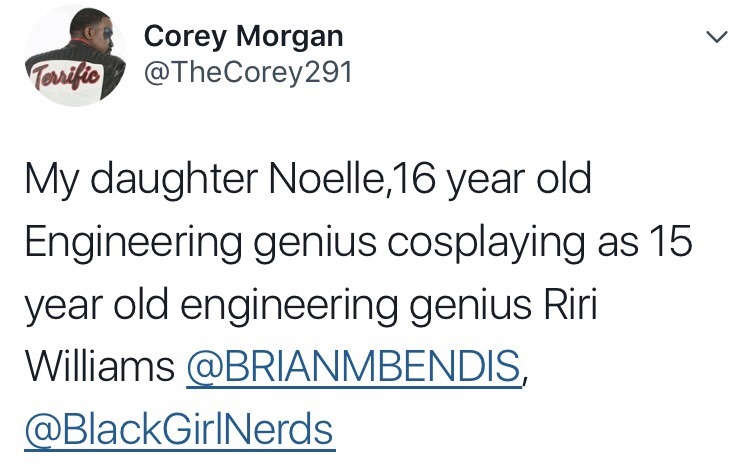Open the @BlackGirlNerds mention link
The height and width of the screenshot is (470, 750).
[179, 429]
